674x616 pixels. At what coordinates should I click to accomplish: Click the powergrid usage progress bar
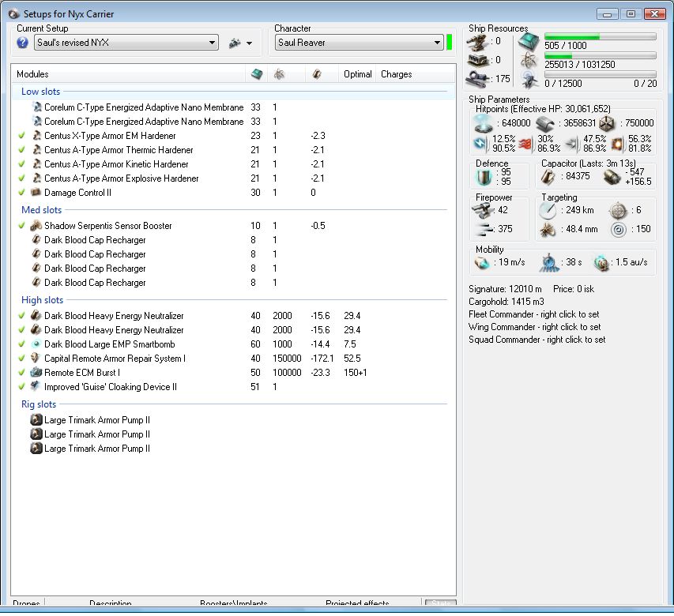[x=601, y=55]
